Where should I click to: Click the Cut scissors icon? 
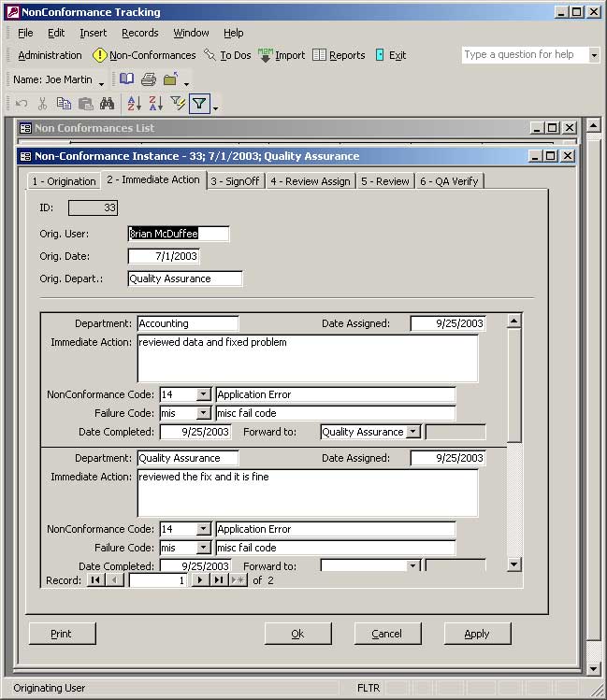(42, 104)
